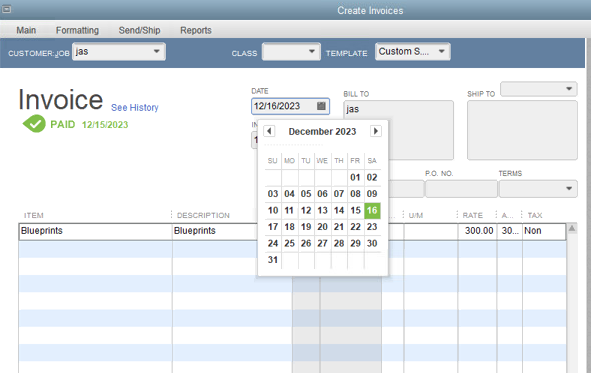The height and width of the screenshot is (373, 591).
Task: Click the DESCRIPTION column header
Action: tap(203, 216)
